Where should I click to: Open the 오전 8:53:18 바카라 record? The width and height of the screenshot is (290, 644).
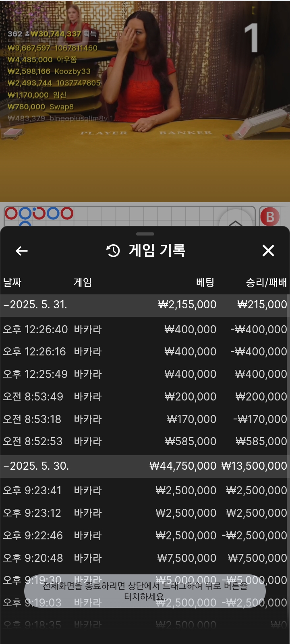pyautogui.click(x=145, y=419)
